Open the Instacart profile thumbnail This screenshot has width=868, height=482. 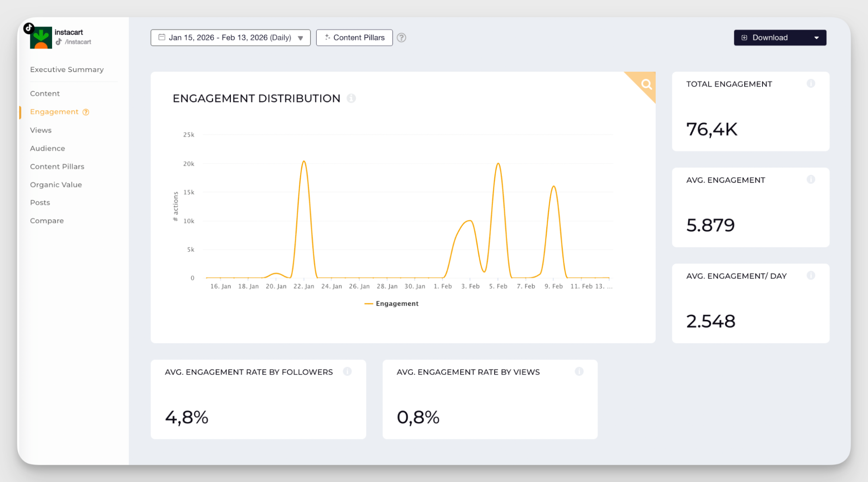41,37
